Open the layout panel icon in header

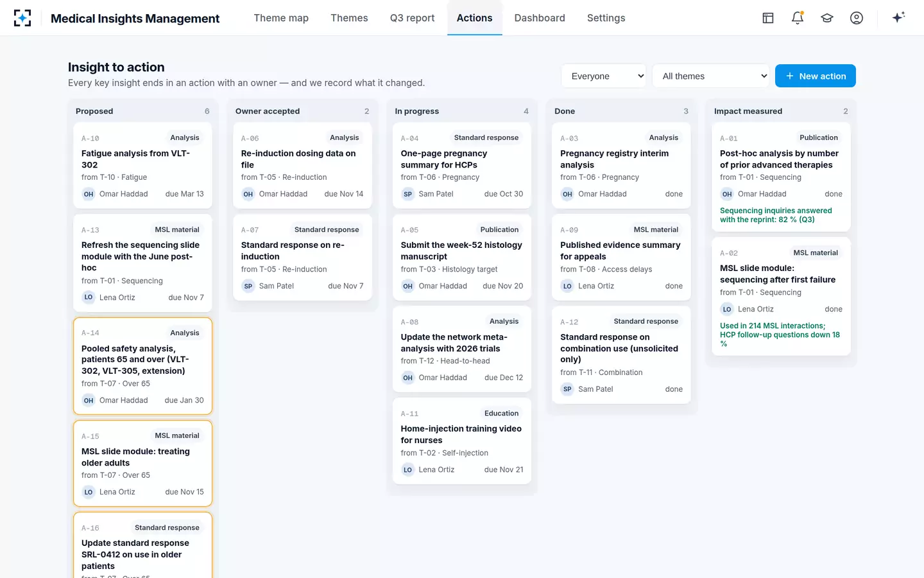tap(768, 18)
